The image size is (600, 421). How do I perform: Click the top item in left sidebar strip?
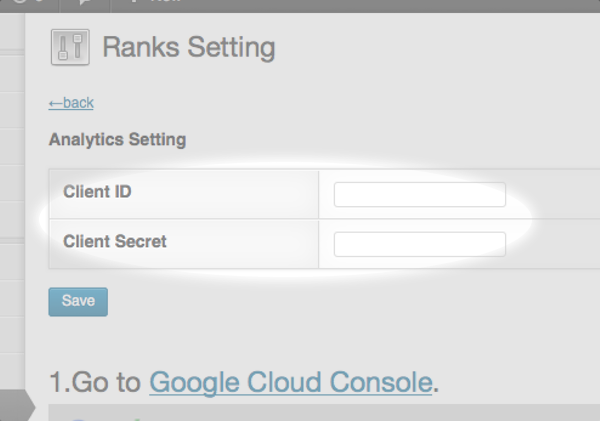12,32
